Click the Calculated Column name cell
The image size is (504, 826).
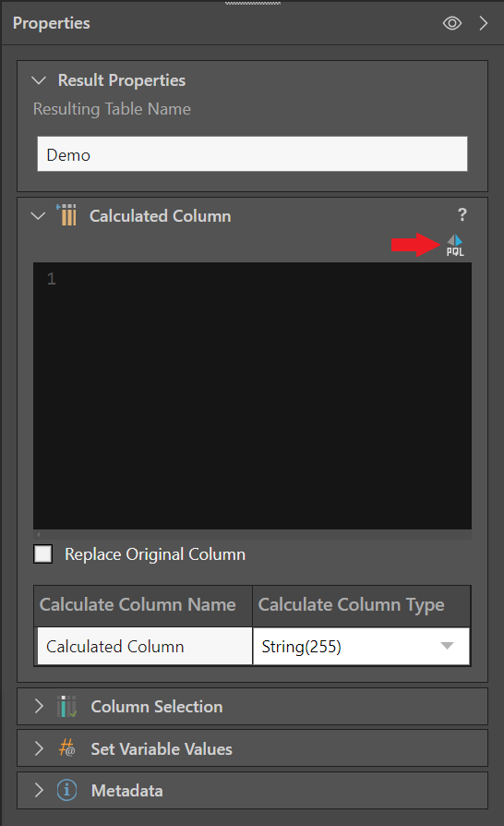144,646
